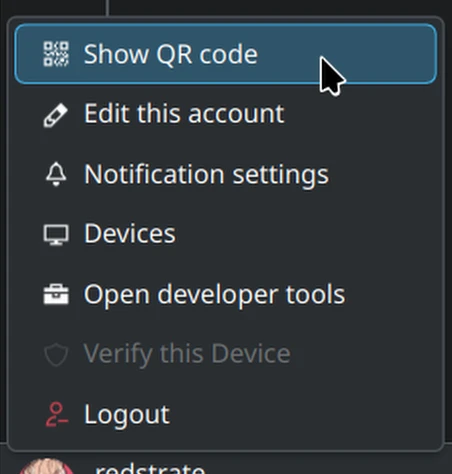Click the pencil edit icon

coord(56,115)
